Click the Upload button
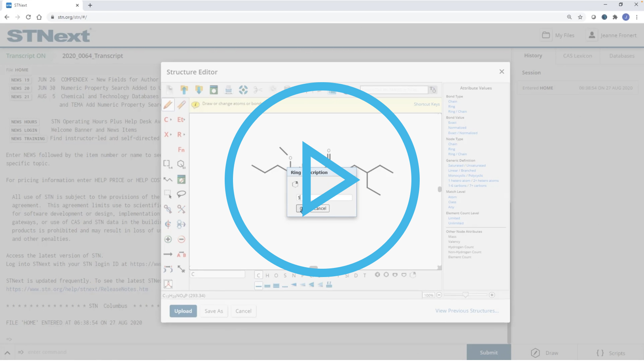The image size is (644, 362). 183,311
